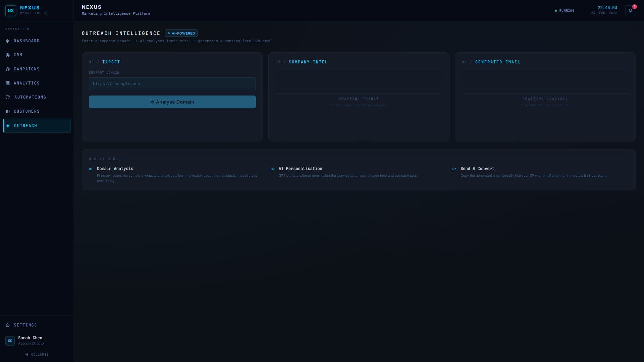Click the AI-Powered badge
The width and height of the screenshot is (644, 362).
(181, 33)
